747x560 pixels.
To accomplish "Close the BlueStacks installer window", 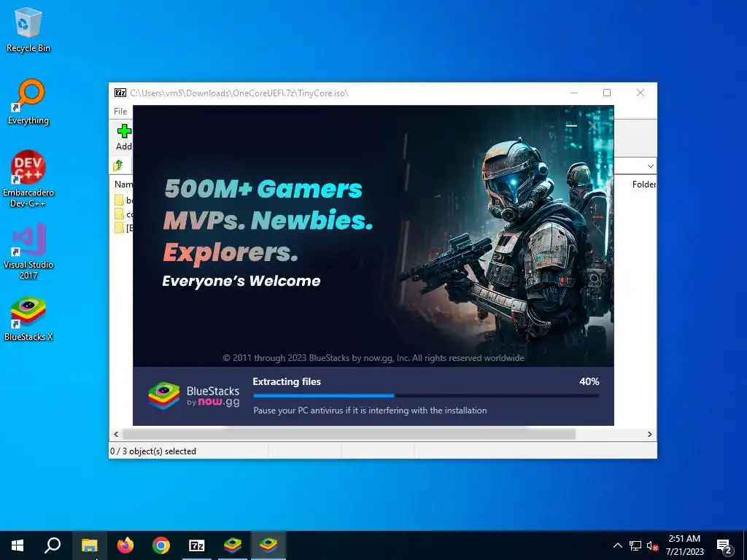I will point(593,126).
